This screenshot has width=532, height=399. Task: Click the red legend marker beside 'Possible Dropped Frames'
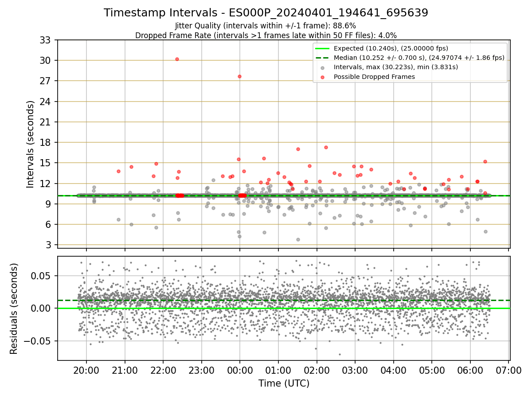(322, 77)
